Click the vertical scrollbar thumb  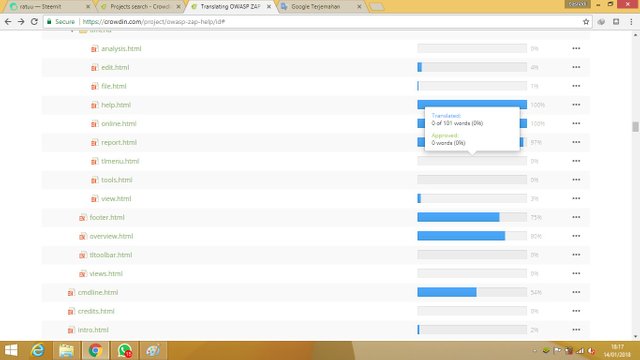(x=635, y=127)
